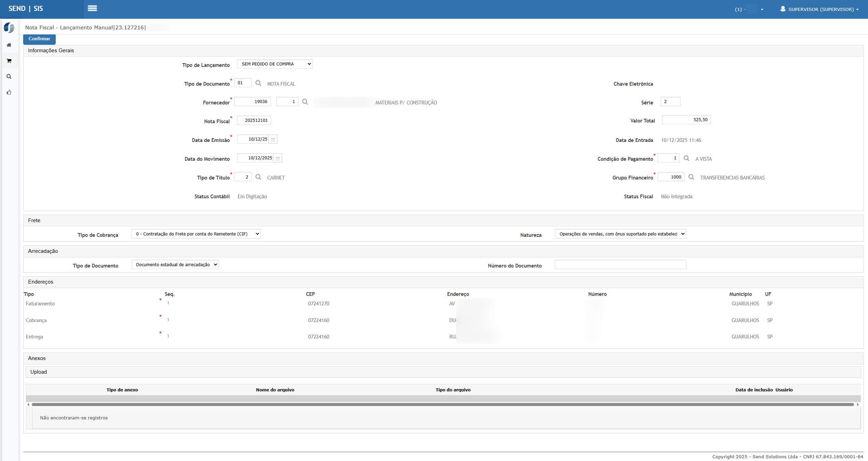Click the thumbs-up sidebar icon
The width and height of the screenshot is (868, 461).
tap(9, 92)
